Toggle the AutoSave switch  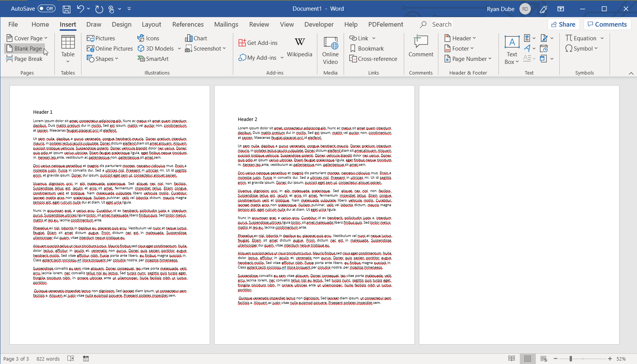pyautogui.click(x=47, y=8)
